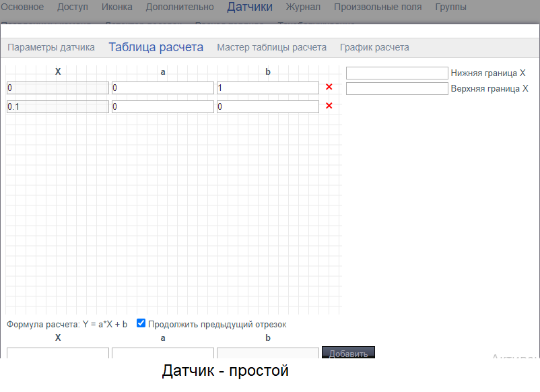The height and width of the screenshot is (392, 540).
Task: Go to the 'Основное' top tab
Action: pyautogui.click(x=22, y=7)
